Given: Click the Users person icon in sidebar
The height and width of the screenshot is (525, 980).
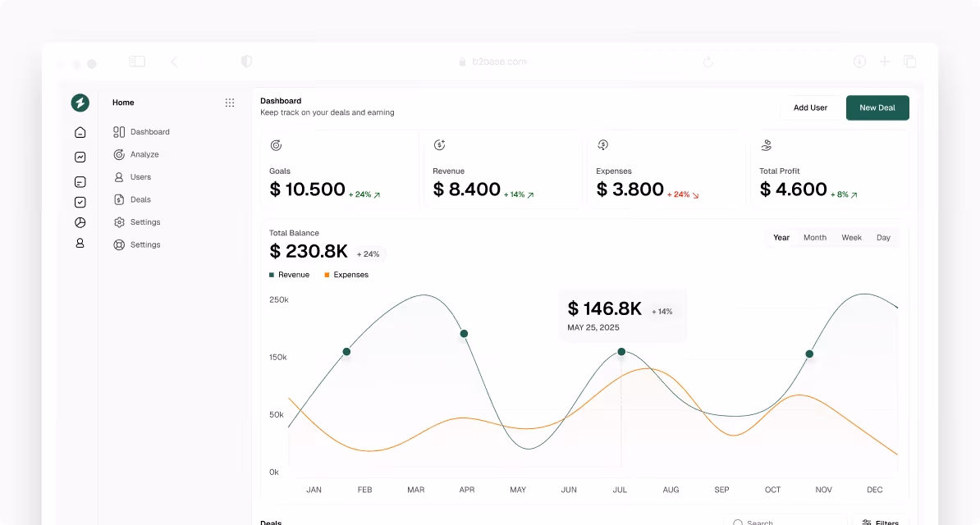Looking at the screenshot, I should tap(118, 176).
